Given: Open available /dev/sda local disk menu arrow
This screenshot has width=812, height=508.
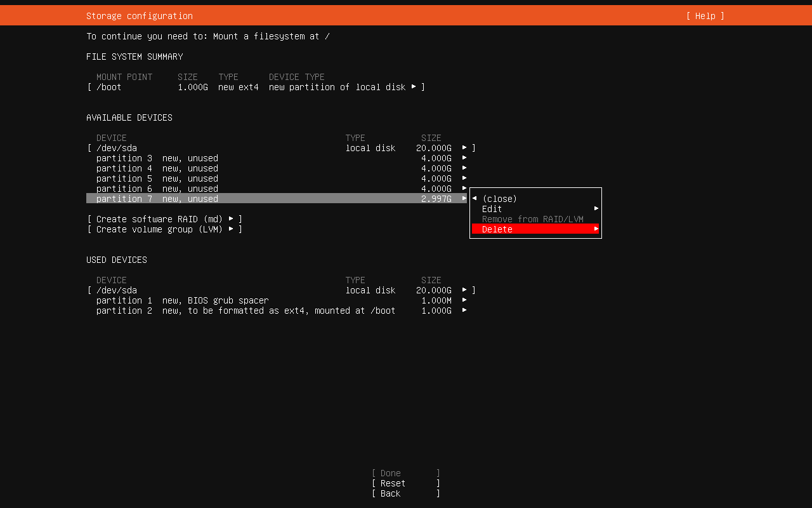Looking at the screenshot, I should click(x=464, y=148).
